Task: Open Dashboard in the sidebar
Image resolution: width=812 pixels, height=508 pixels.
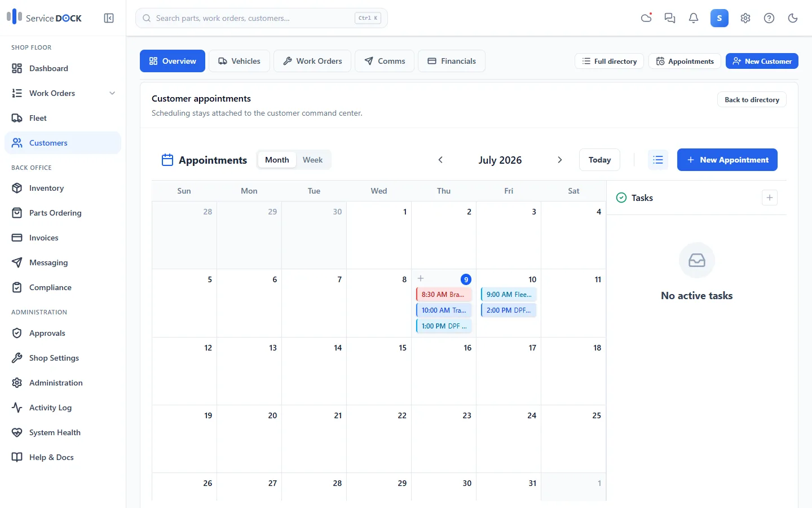Action: tap(63, 68)
